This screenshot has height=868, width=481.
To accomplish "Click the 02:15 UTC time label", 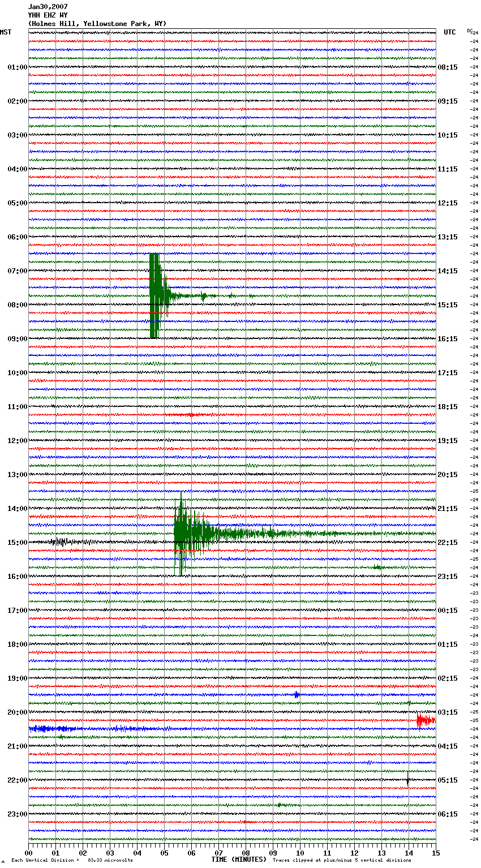I will click(x=448, y=678).
